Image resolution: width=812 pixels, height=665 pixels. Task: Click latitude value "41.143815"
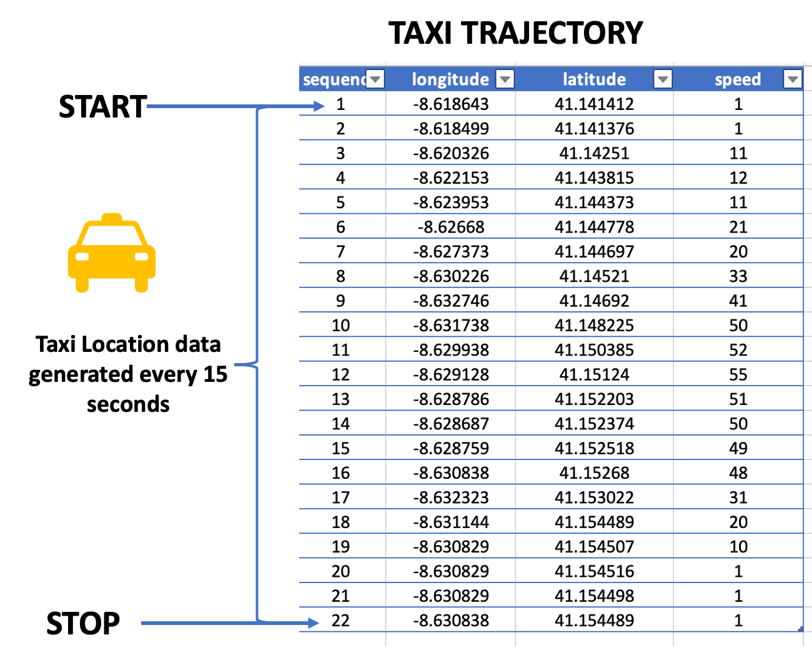(594, 177)
